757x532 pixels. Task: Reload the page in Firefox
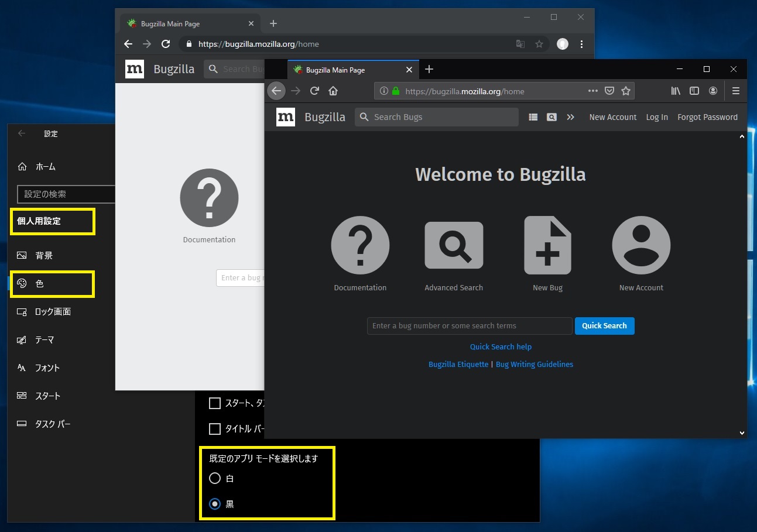314,91
